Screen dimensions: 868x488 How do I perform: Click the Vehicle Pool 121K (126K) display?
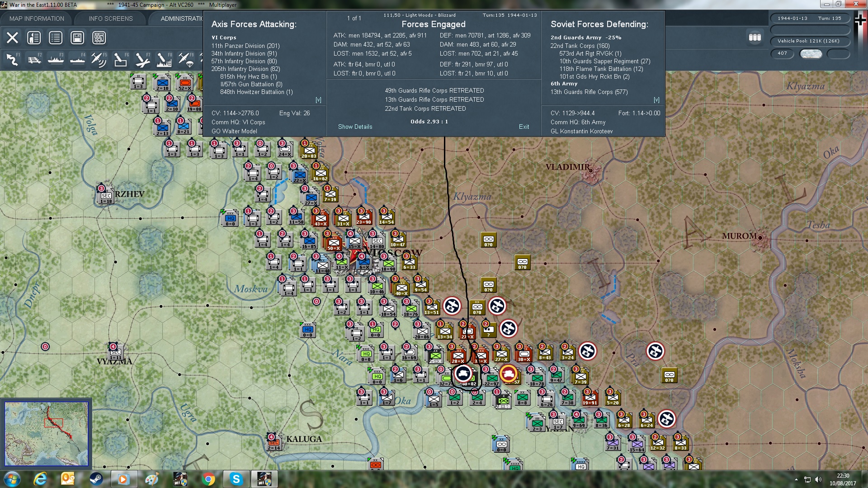pyautogui.click(x=810, y=41)
